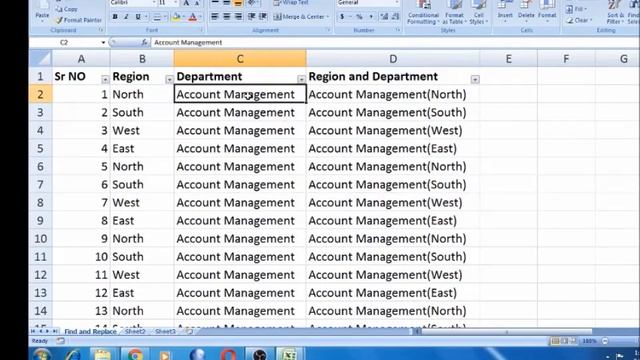
Task: Open the Department filter dropdown
Action: coord(301,79)
